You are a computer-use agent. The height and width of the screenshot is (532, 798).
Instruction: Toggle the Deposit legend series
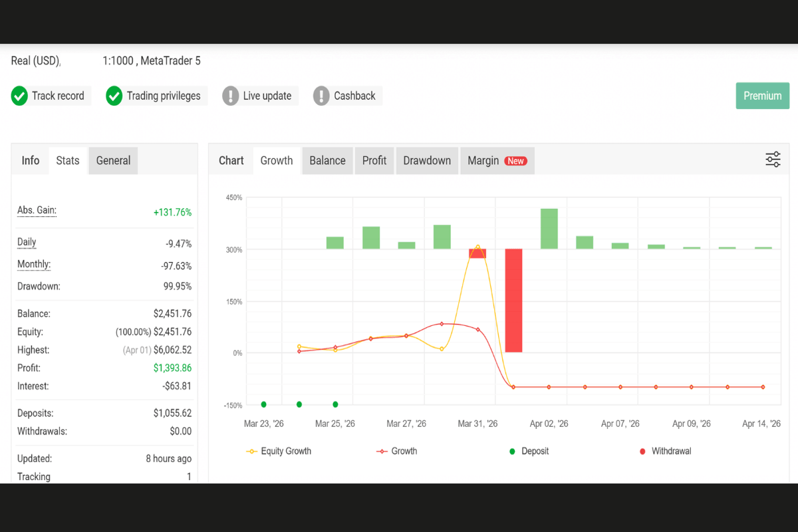click(x=530, y=451)
